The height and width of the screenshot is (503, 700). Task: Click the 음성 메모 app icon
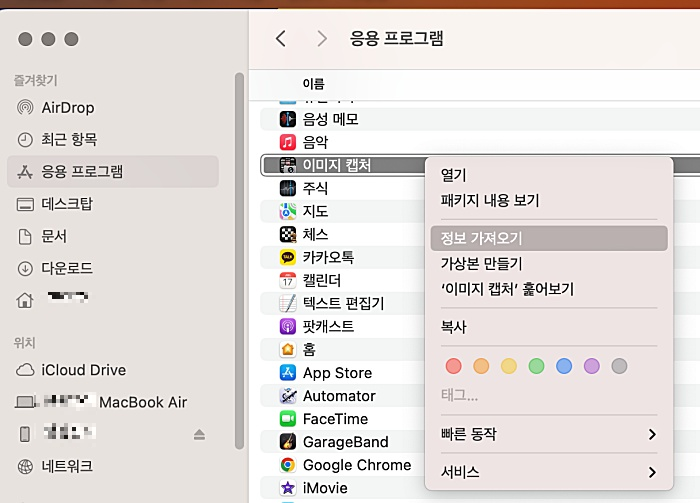[x=288, y=119]
